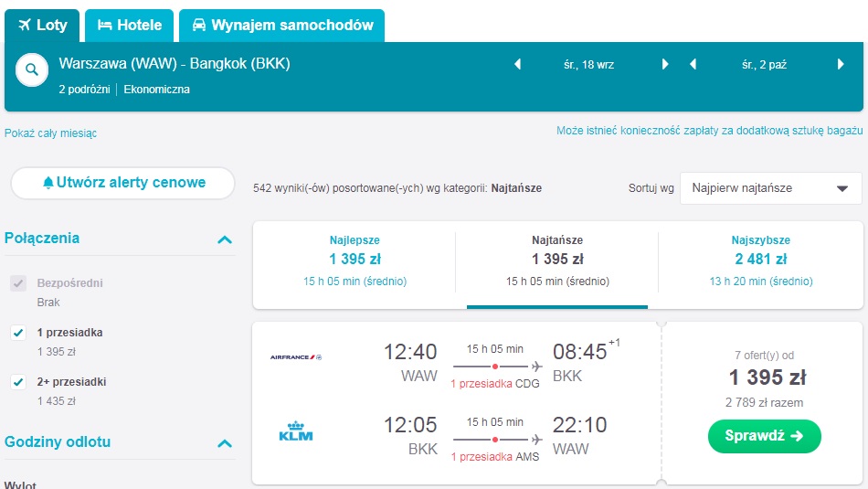Click the 1 435 zł price under 2+ przesiadki

[57, 401]
